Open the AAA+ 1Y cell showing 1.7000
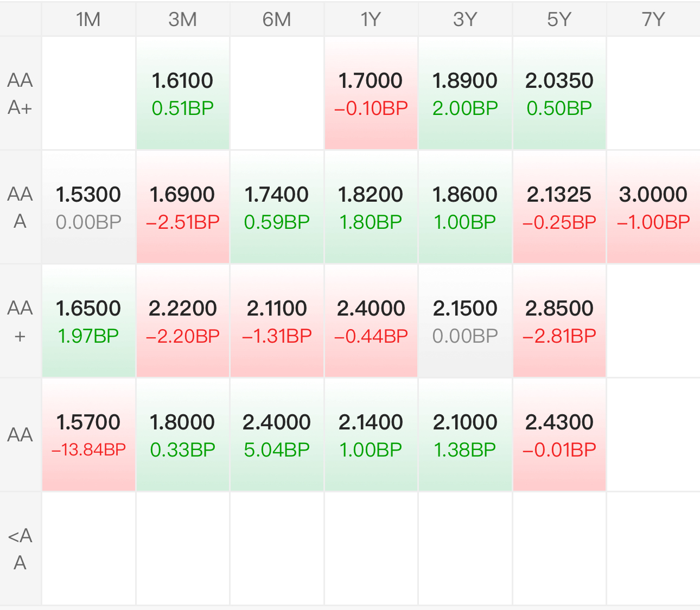The width and height of the screenshot is (700, 610). click(x=371, y=93)
